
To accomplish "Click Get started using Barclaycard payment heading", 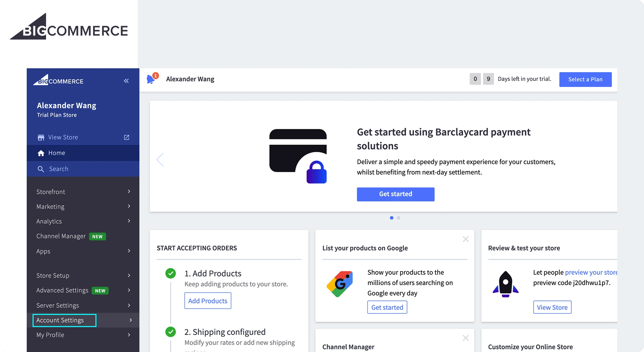I will click(x=444, y=139).
